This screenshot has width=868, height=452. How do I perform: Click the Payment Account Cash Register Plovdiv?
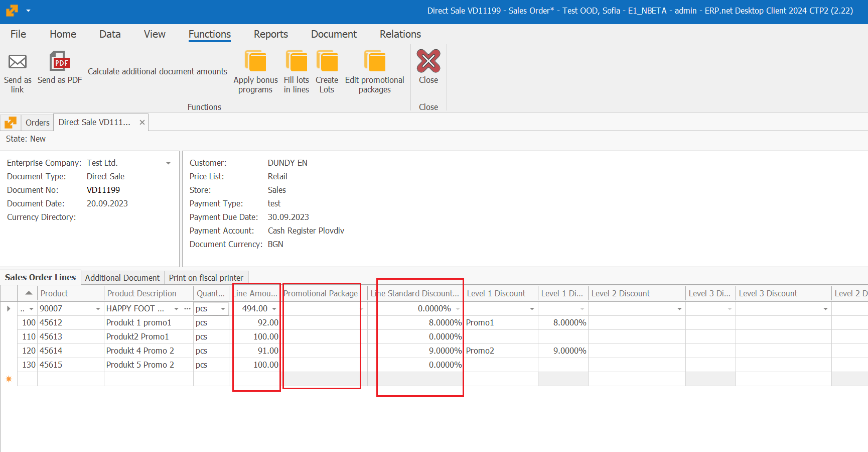tap(306, 231)
